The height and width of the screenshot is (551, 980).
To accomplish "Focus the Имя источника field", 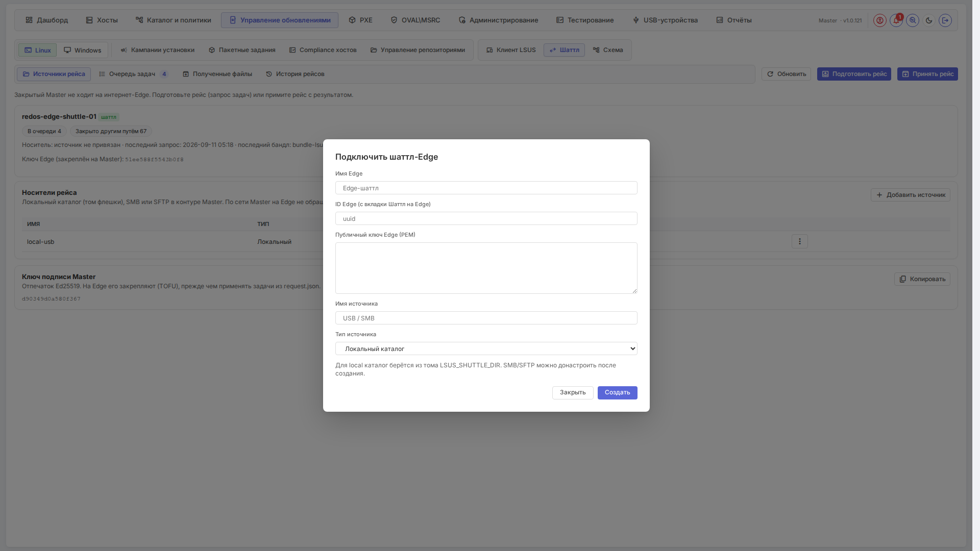I will click(x=486, y=318).
